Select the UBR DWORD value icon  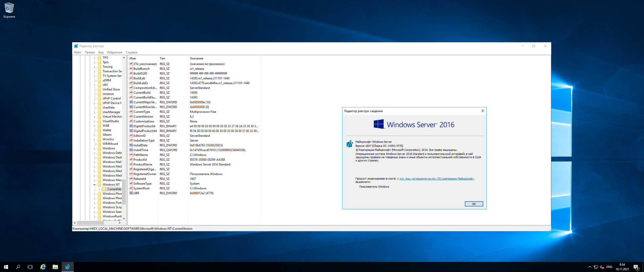(x=131, y=193)
